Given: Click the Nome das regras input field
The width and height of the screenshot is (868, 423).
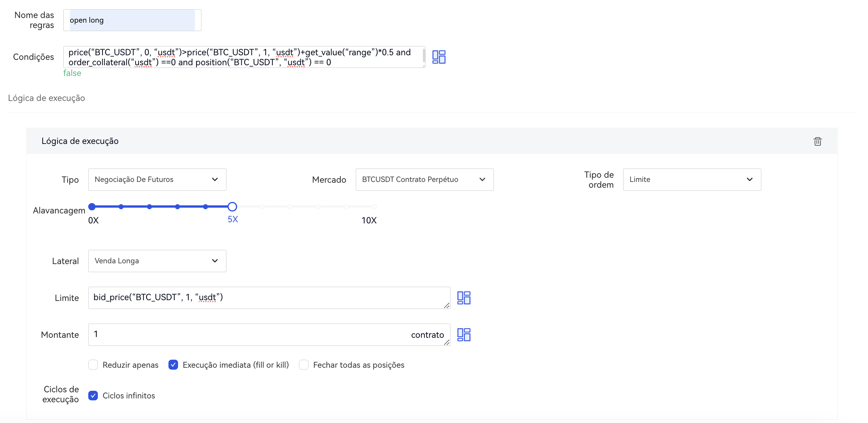Looking at the screenshot, I should pyautogui.click(x=132, y=20).
